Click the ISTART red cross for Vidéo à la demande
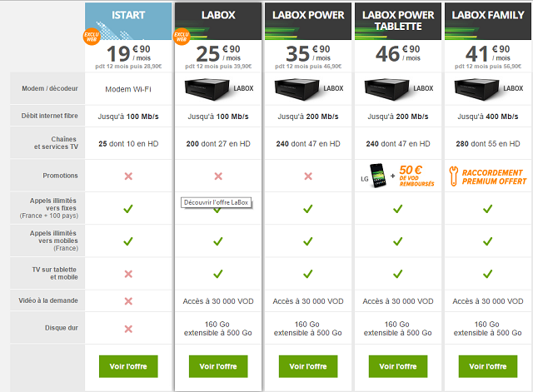 point(127,300)
